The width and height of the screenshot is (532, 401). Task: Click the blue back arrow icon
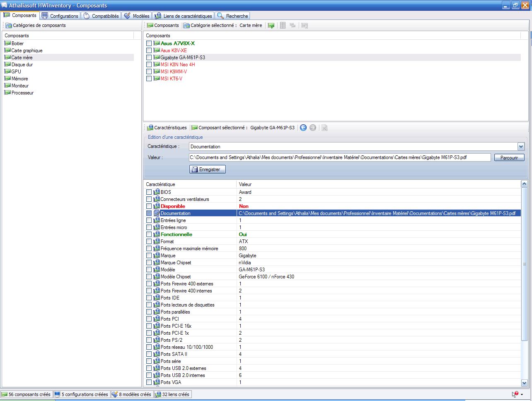coord(303,128)
